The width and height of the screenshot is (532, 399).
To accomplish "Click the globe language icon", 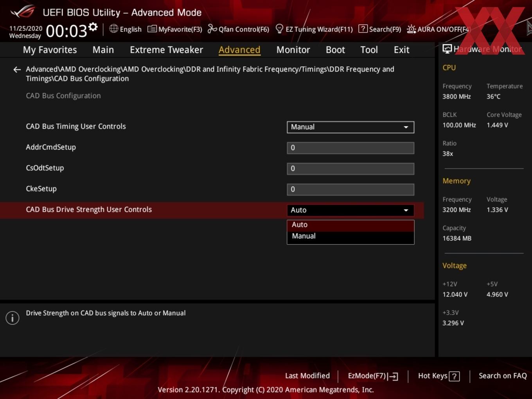I will click(x=113, y=29).
